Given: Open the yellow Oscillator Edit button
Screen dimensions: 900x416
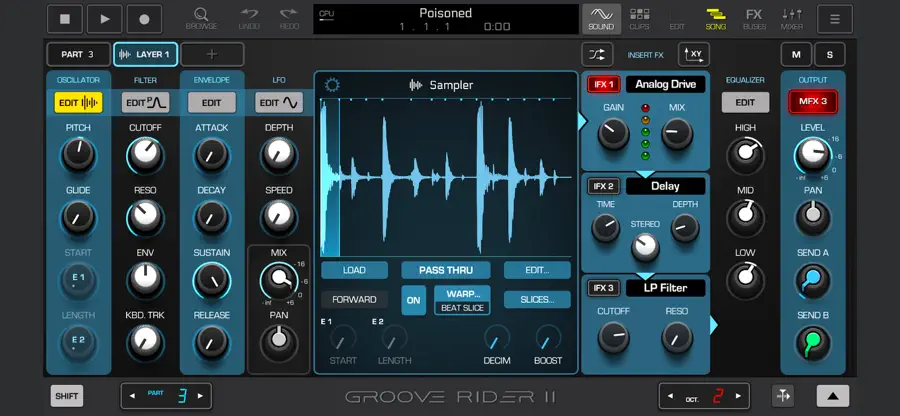Looking at the screenshot, I should (x=79, y=103).
